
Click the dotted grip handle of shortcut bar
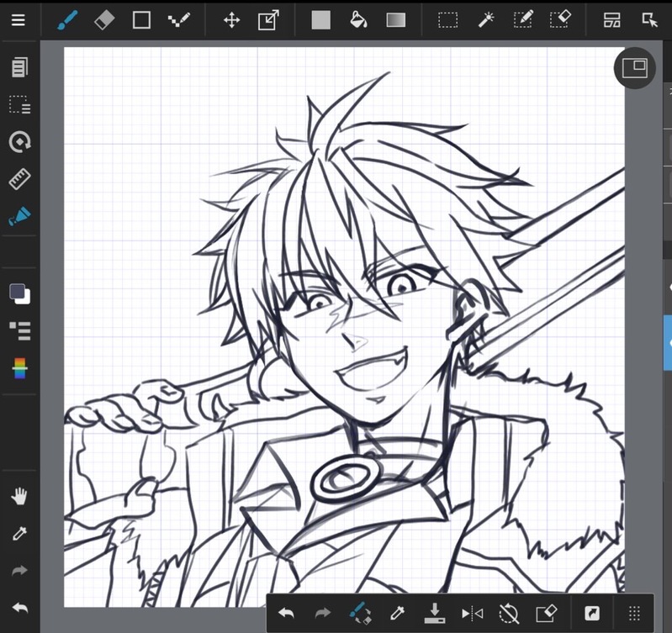(634, 614)
